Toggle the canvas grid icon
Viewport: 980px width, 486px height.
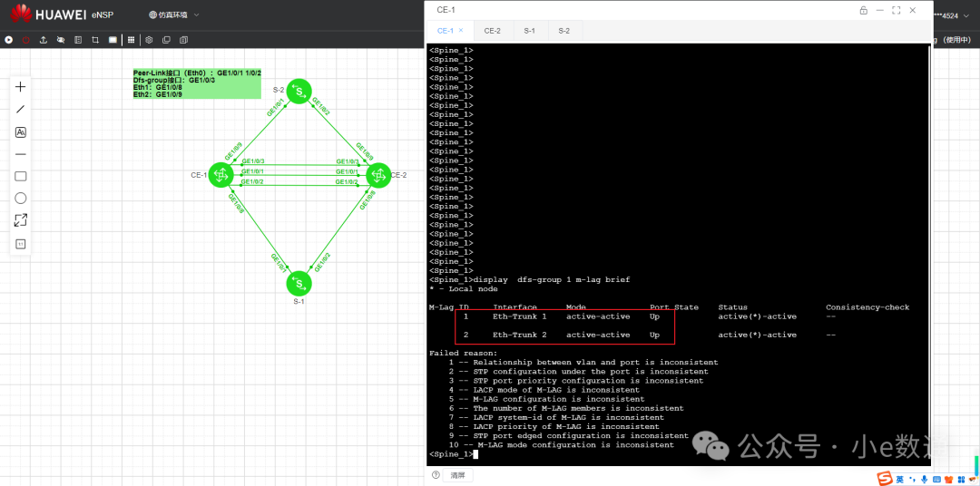click(132, 39)
